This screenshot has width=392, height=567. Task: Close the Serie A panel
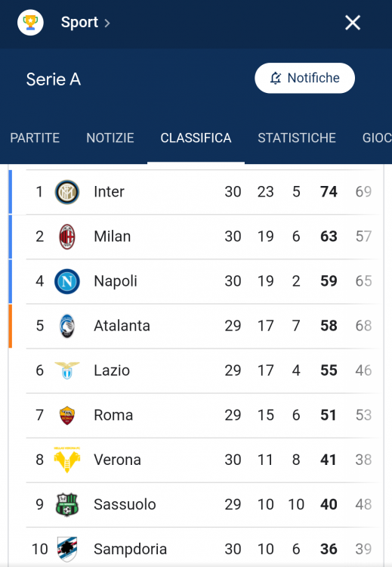pyautogui.click(x=353, y=23)
